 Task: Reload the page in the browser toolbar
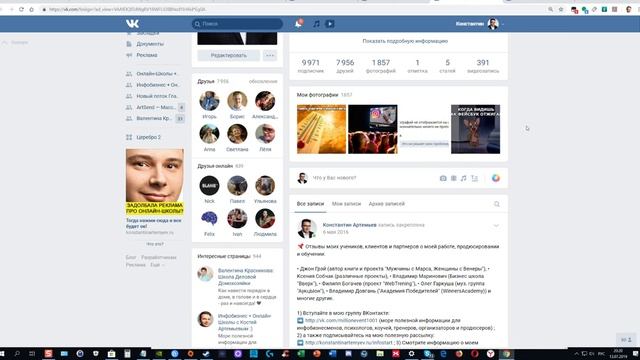[21, 9]
